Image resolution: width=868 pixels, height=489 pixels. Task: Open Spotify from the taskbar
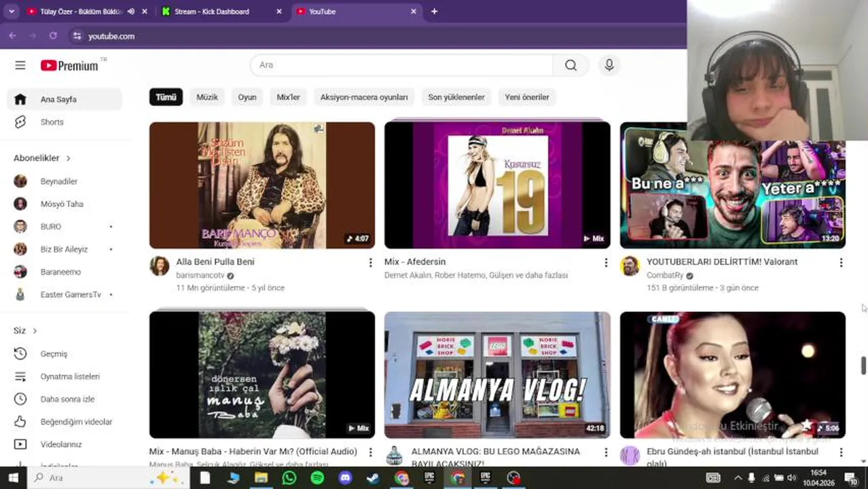[x=317, y=478]
